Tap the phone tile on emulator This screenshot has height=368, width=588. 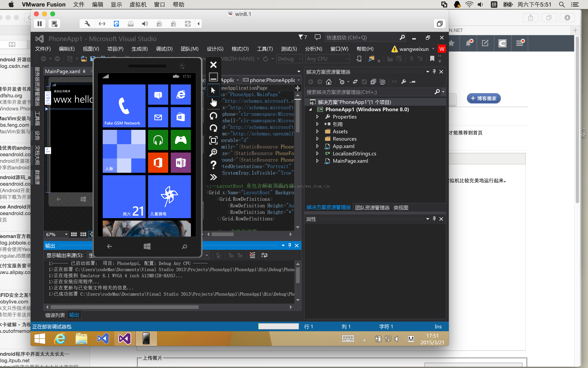click(x=124, y=106)
